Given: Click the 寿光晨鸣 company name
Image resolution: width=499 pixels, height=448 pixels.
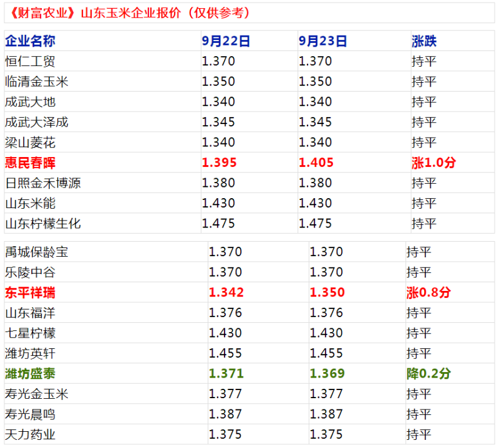Looking at the screenshot, I should coord(30,414).
